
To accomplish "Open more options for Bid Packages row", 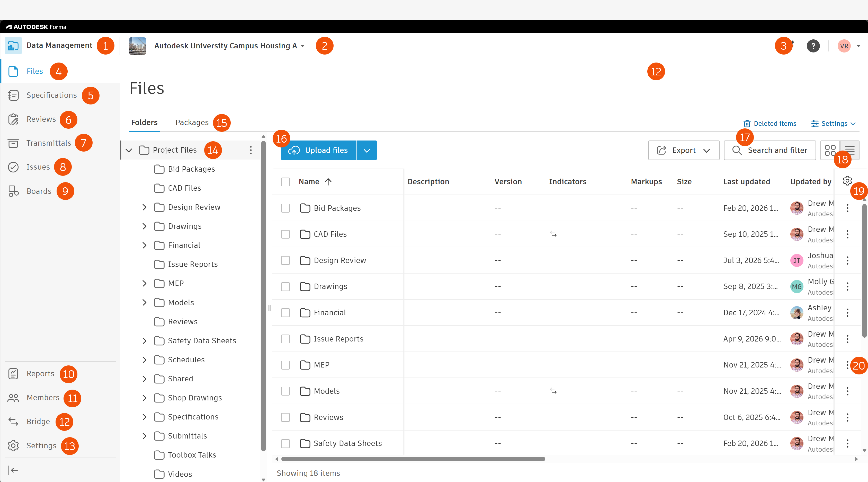I will point(847,208).
